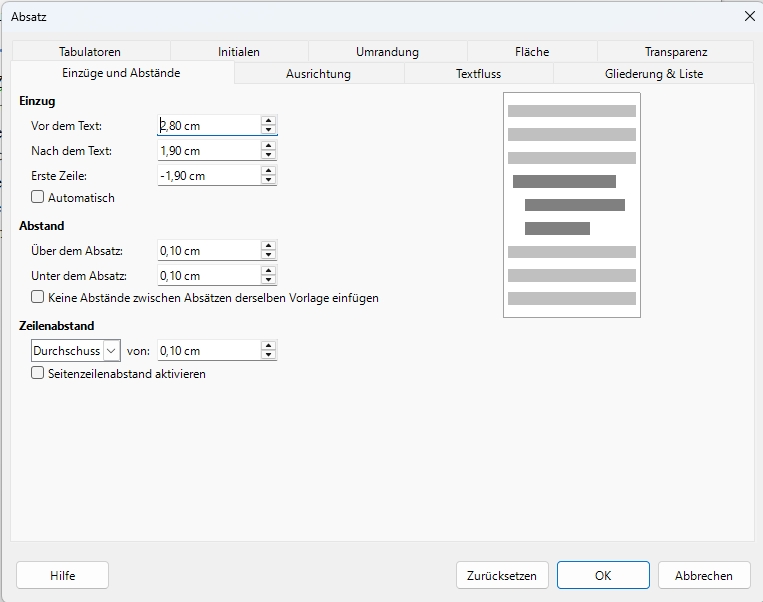Toggle 'Seitenzeilenabstand aktivieren' checkbox
763x602 pixels.
[x=38, y=374]
